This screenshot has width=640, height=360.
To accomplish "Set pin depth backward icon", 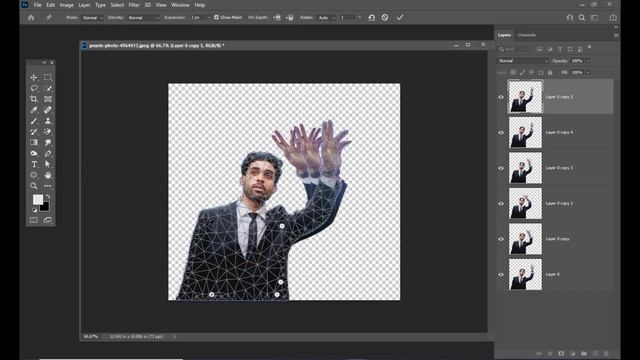I will [290, 18].
